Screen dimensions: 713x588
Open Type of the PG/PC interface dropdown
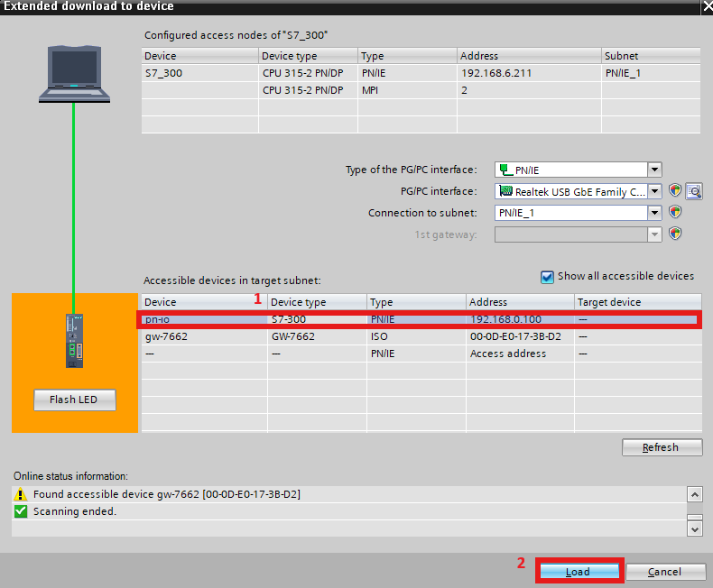(654, 170)
